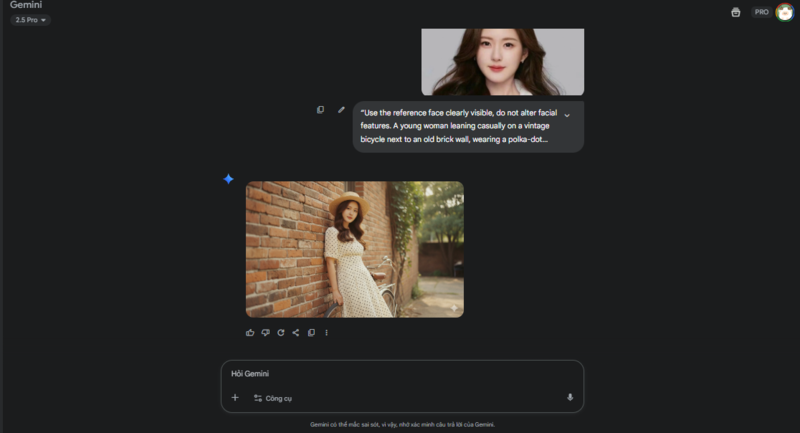Click the thumbs up icon on response
Viewport: 800px width, 433px height.
pyautogui.click(x=250, y=332)
